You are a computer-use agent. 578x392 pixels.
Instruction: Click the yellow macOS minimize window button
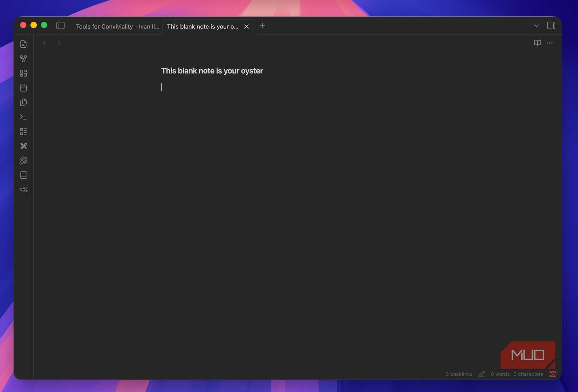tap(34, 25)
